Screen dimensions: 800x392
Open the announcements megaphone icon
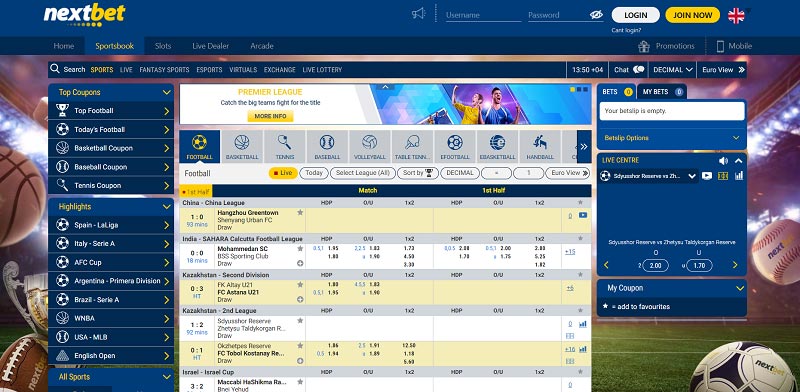click(x=418, y=14)
